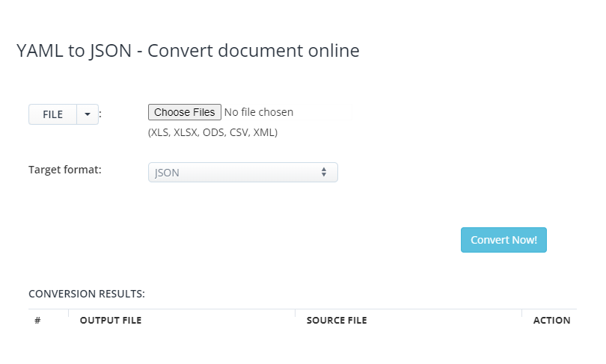
Task: Click 'XLSX' in the supported formats hint
Action: (187, 132)
